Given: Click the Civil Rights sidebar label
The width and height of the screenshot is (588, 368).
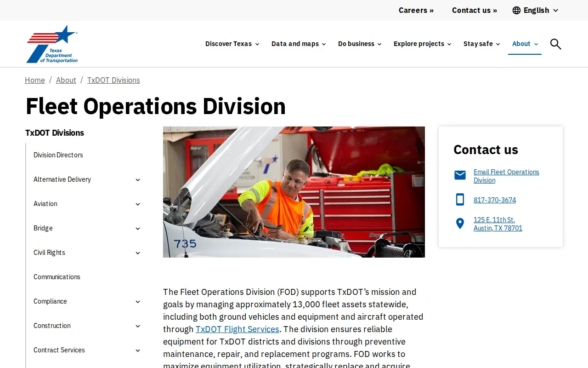Looking at the screenshot, I should (49, 253).
